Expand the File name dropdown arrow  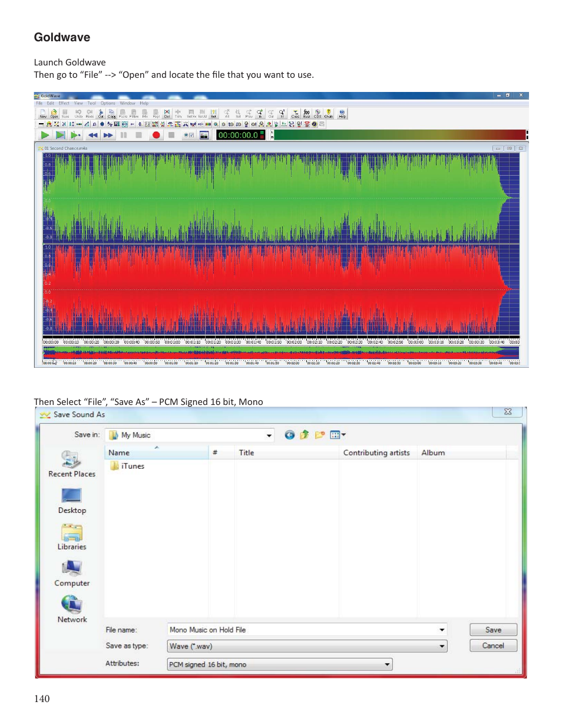[442, 630]
